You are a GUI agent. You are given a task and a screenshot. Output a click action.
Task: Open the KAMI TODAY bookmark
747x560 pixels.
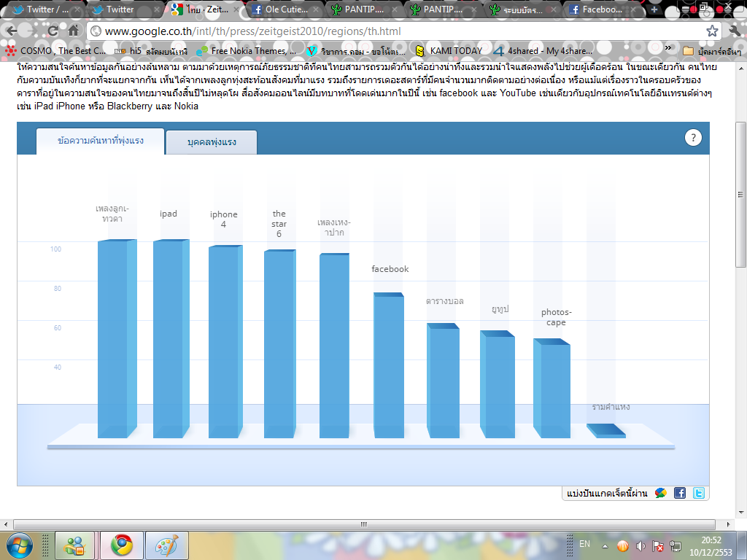449,50
